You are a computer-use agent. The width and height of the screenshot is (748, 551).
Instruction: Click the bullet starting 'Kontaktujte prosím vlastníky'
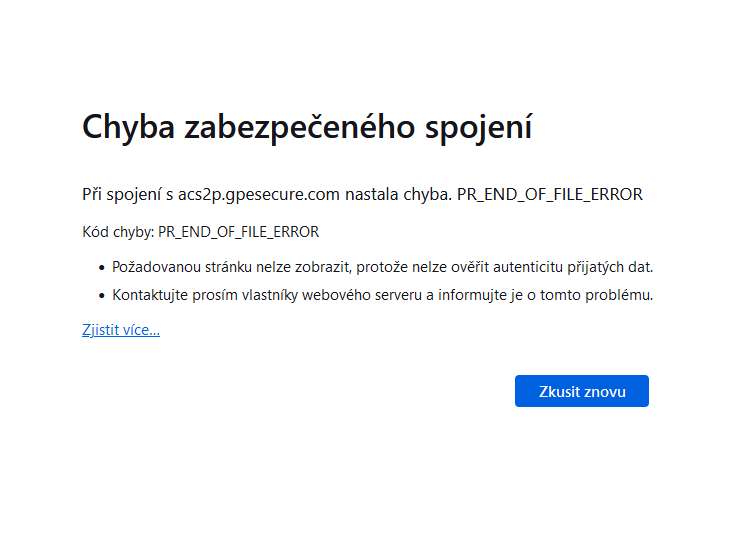point(382,295)
